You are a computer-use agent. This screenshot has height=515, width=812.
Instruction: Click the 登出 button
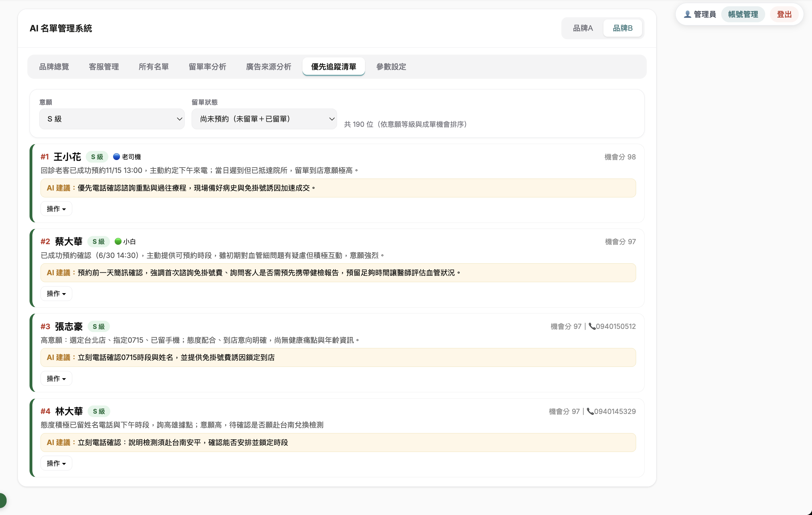(x=784, y=14)
